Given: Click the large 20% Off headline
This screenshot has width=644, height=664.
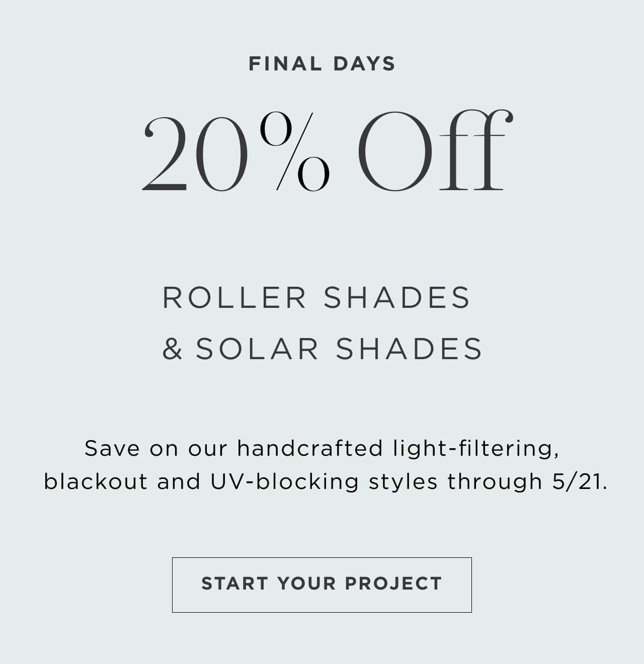Looking at the screenshot, I should click(328, 151).
